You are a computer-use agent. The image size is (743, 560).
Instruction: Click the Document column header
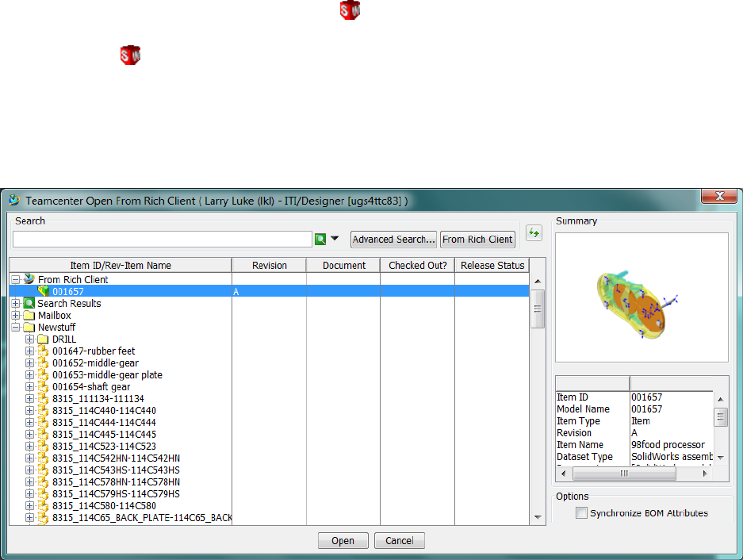click(343, 266)
